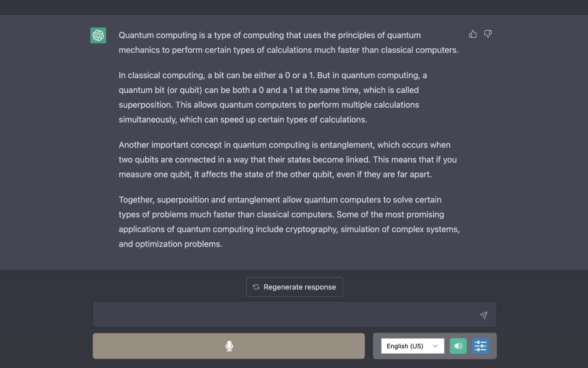
Task: Open the blue sliders settings icon
Action: coord(481,346)
